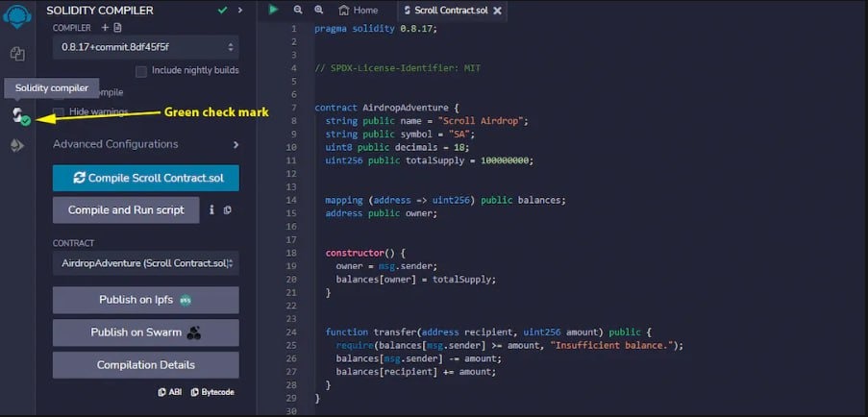
Task: Close the Scroll Contract.sol tab
Action: 497,11
